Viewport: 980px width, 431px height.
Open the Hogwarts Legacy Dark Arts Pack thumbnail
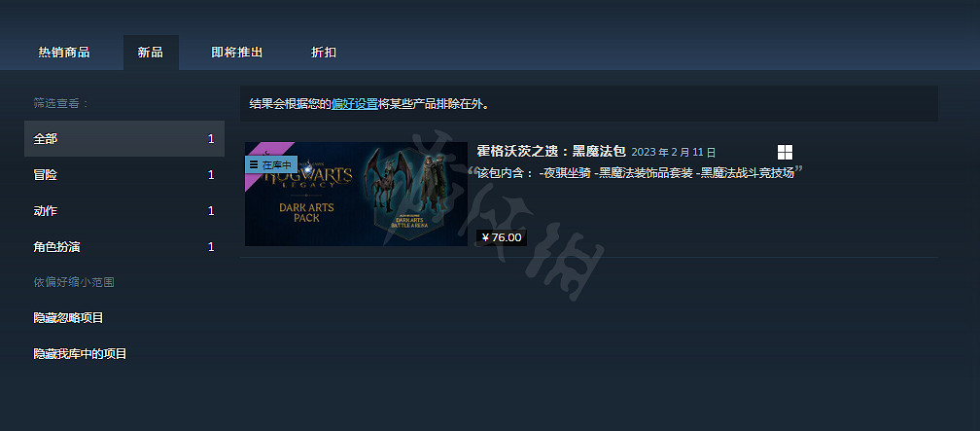click(x=356, y=194)
